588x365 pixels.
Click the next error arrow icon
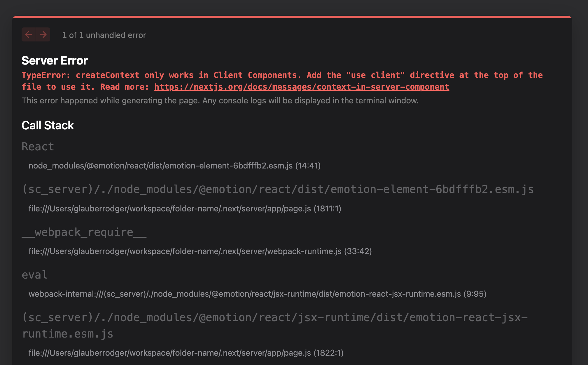tap(43, 34)
